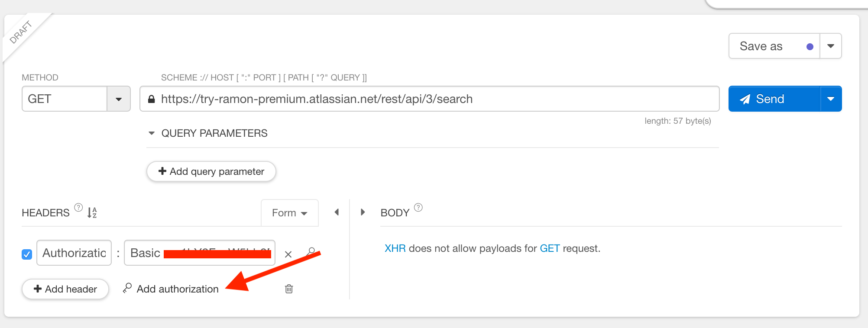
Task: Clear the Authorization header value with the X
Action: click(x=288, y=254)
